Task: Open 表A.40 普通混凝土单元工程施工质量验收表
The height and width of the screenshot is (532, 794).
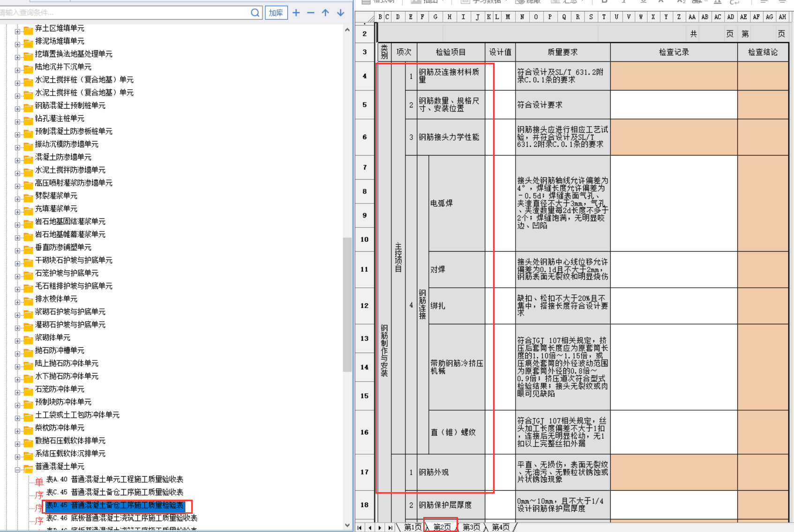Action: pos(114,480)
